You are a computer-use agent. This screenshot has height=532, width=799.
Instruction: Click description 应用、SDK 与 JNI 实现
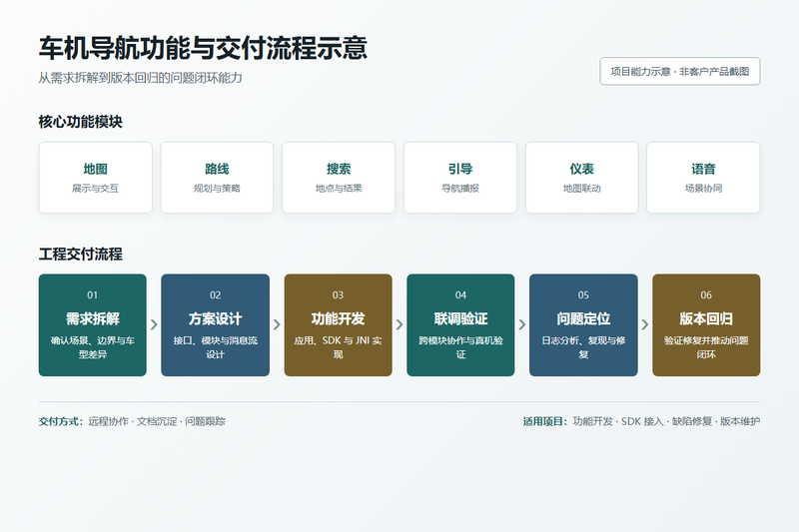click(x=338, y=347)
